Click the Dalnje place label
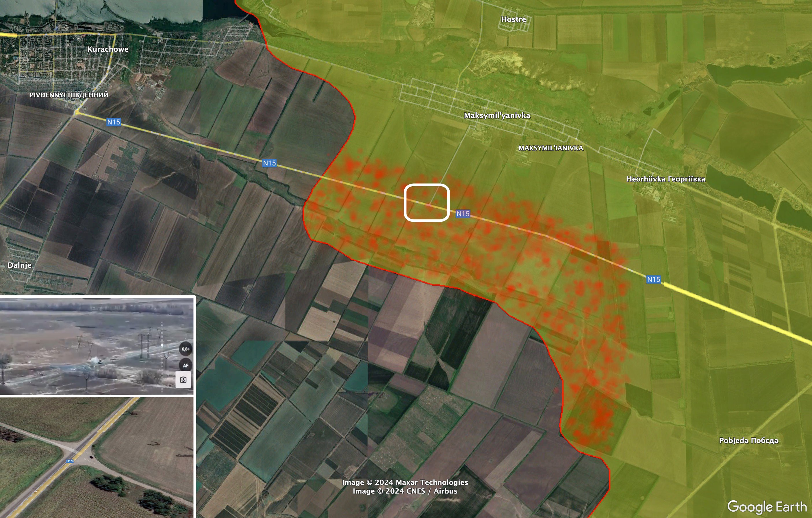The height and width of the screenshot is (518, 812). click(20, 265)
